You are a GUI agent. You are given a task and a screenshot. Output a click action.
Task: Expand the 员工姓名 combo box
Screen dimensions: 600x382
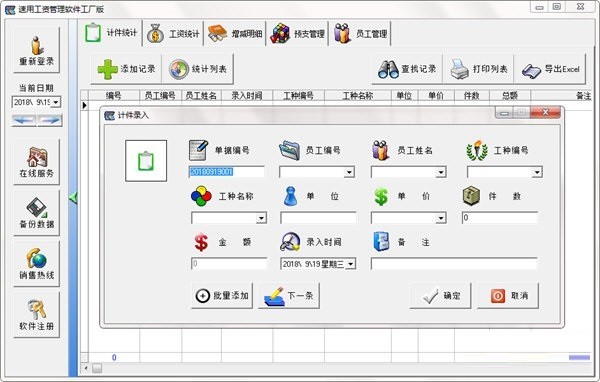[x=441, y=172]
